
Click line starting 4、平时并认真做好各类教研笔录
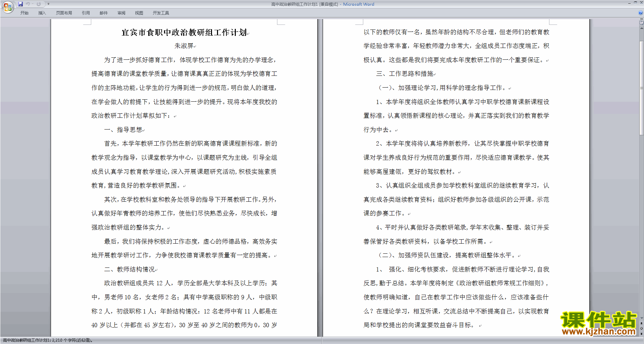pyautogui.click(x=463, y=228)
